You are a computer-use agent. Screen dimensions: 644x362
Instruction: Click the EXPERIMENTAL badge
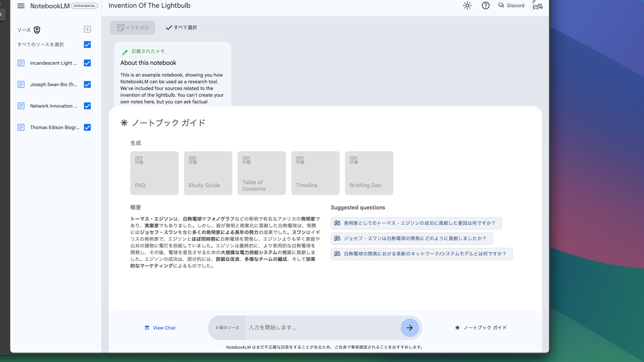click(84, 6)
